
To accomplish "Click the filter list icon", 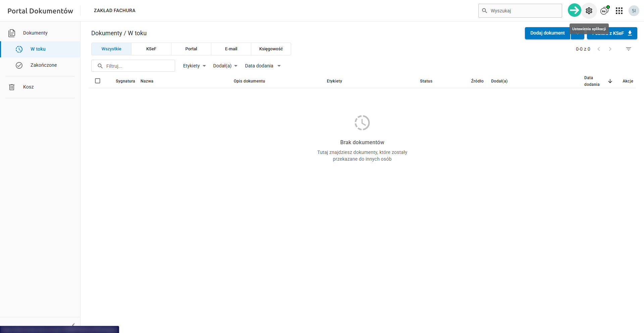I will click(628, 49).
